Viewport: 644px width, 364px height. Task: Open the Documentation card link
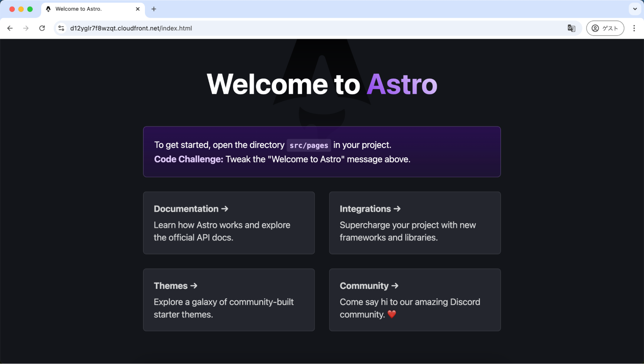point(229,223)
